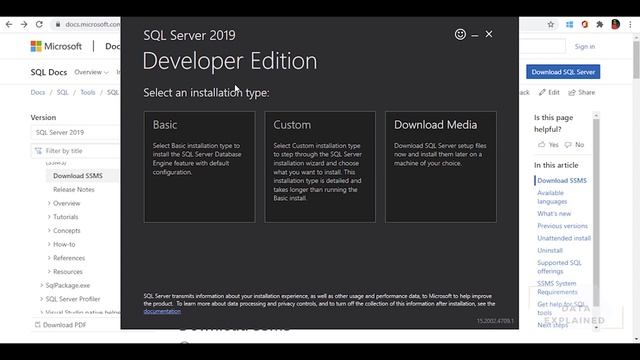Screen dimensions: 640x360
Task: Expand the SqlPackage.exe tree node
Action: [x=42, y=285]
